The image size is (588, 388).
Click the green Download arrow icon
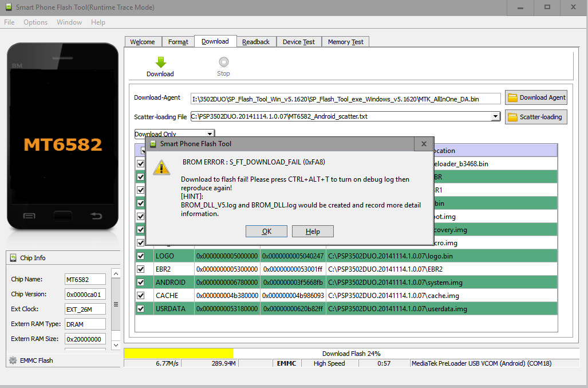click(160, 62)
